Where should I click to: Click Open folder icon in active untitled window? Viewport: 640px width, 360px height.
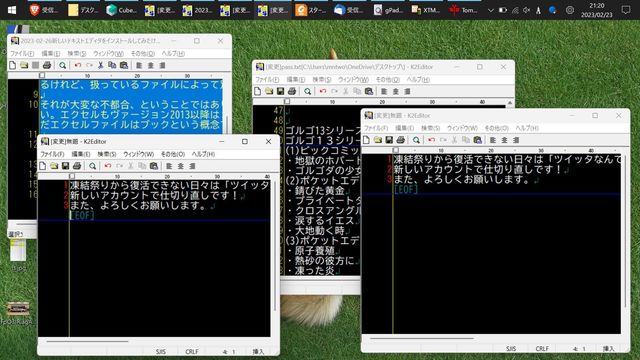(x=54, y=166)
